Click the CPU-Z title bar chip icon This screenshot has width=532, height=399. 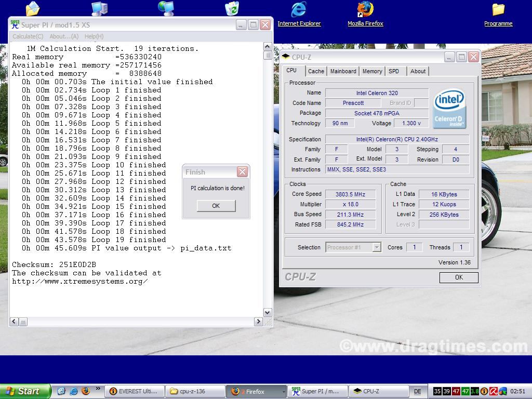pos(286,57)
